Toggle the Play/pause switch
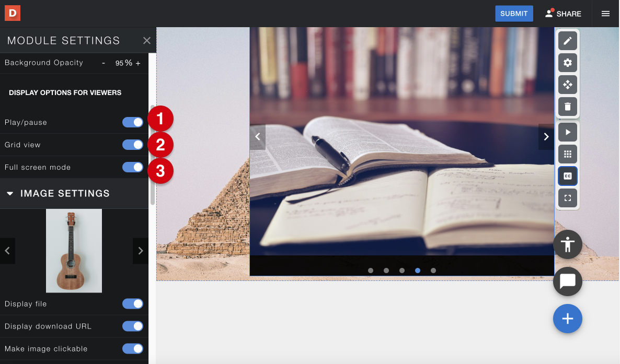620x364 pixels. (132, 122)
